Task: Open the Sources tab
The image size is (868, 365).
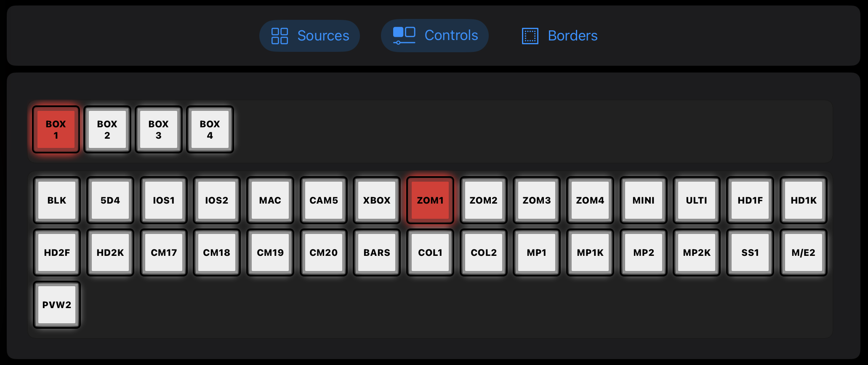Action: tap(309, 36)
